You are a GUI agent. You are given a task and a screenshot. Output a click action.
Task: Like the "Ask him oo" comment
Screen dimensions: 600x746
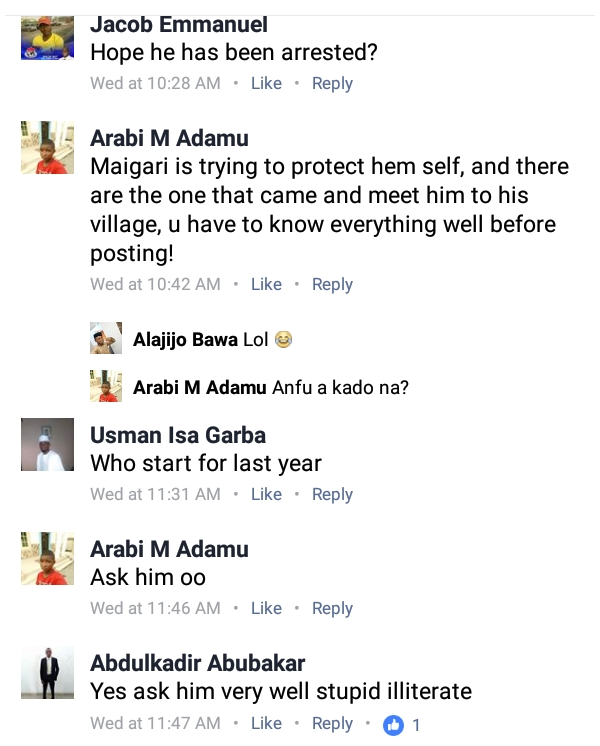pyautogui.click(x=266, y=608)
